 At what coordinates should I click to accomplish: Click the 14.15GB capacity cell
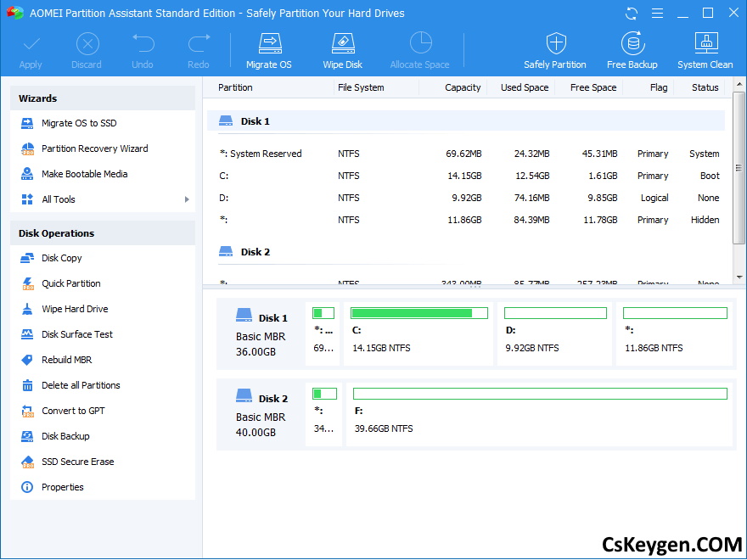click(464, 176)
